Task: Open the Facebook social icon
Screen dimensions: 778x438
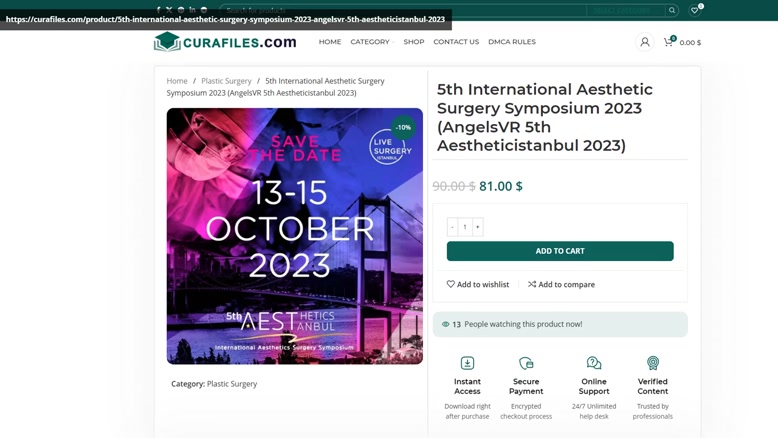Action: tap(158, 10)
